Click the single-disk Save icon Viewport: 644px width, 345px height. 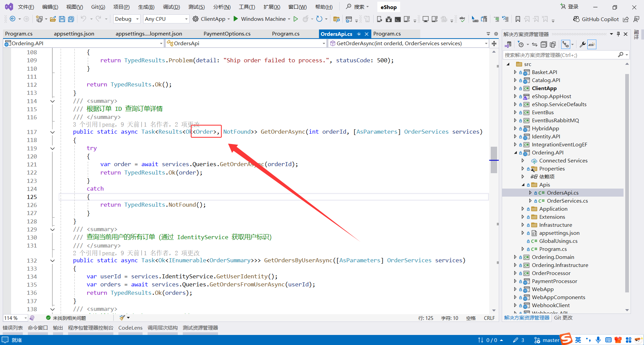(x=62, y=19)
